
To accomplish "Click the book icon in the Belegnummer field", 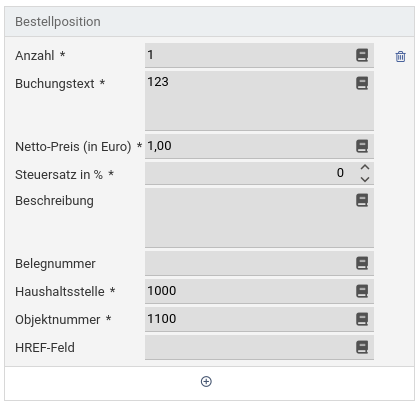I will coord(362,263).
